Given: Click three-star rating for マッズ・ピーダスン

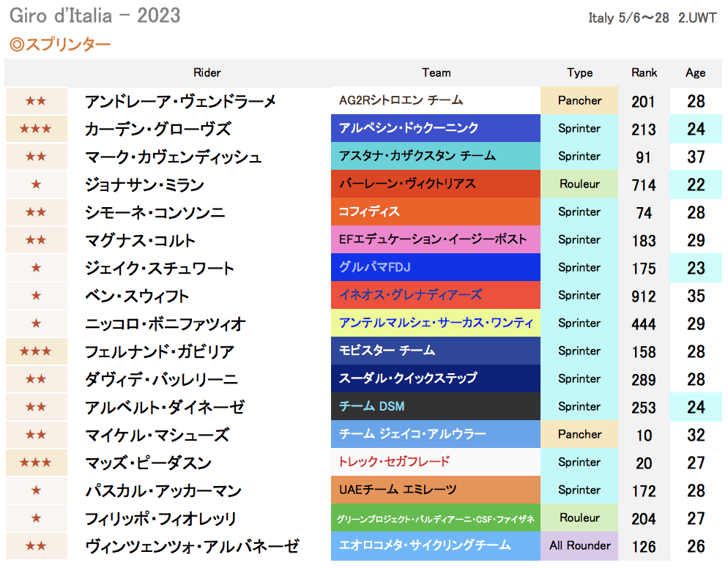Looking at the screenshot, I should [36, 462].
